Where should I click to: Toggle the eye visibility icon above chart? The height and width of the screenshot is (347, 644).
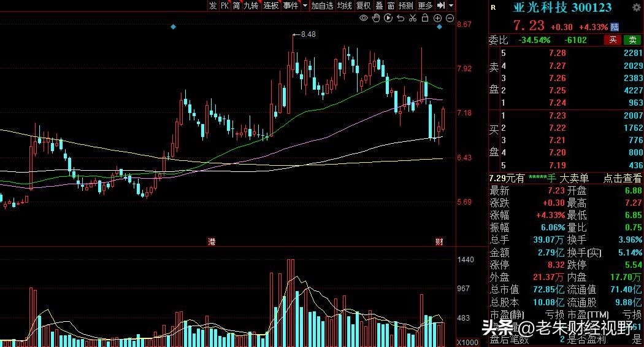click(364, 18)
